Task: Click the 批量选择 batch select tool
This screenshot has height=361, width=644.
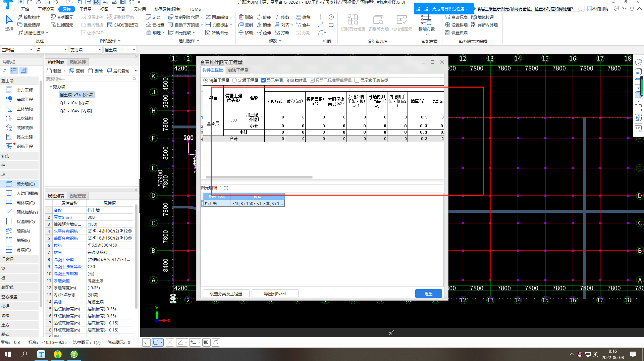Action: (x=29, y=25)
